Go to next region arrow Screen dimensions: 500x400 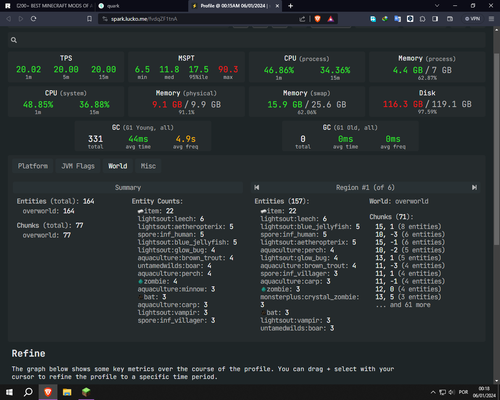pyautogui.click(x=474, y=188)
